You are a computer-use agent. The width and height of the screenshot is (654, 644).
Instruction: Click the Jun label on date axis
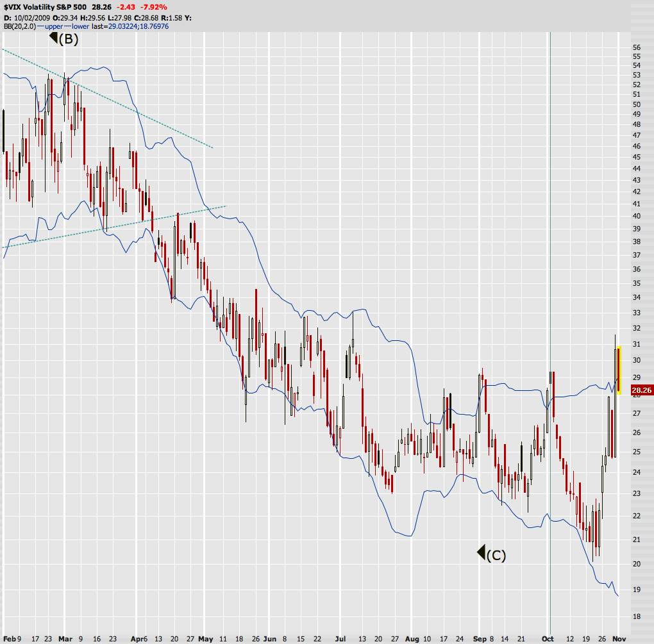[x=270, y=639]
